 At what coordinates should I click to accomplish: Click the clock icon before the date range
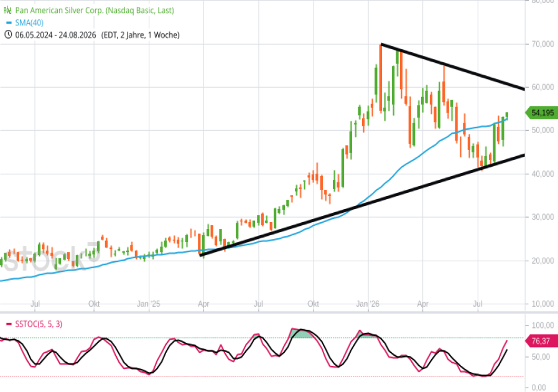click(8, 35)
